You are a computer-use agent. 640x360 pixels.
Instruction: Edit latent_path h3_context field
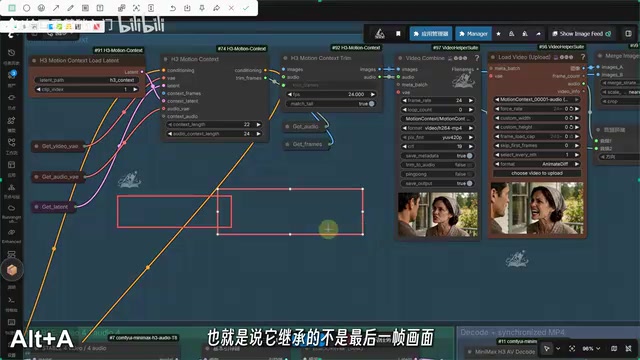point(87,80)
